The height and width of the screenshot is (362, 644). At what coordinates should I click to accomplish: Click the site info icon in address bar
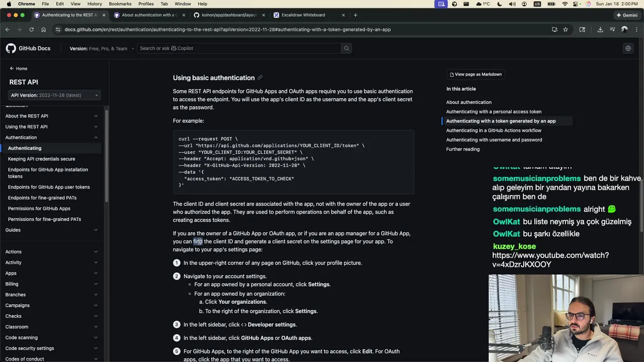click(58, 29)
